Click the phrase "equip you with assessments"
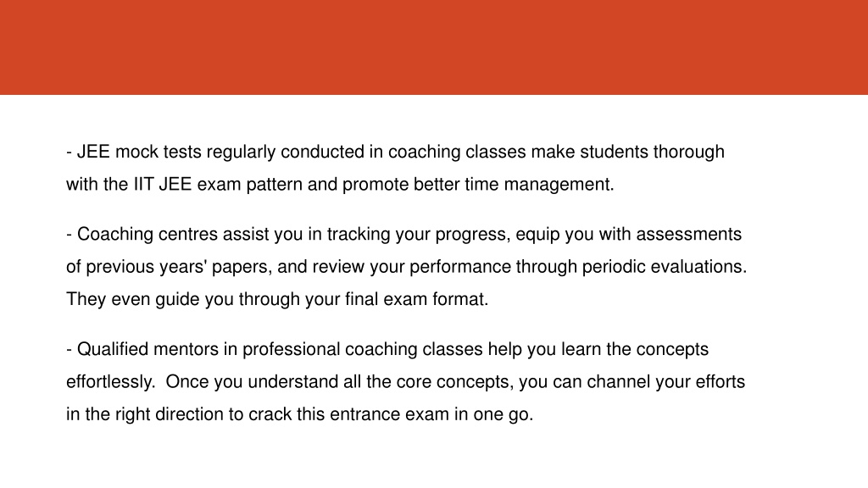The width and height of the screenshot is (868, 488). pos(628,235)
